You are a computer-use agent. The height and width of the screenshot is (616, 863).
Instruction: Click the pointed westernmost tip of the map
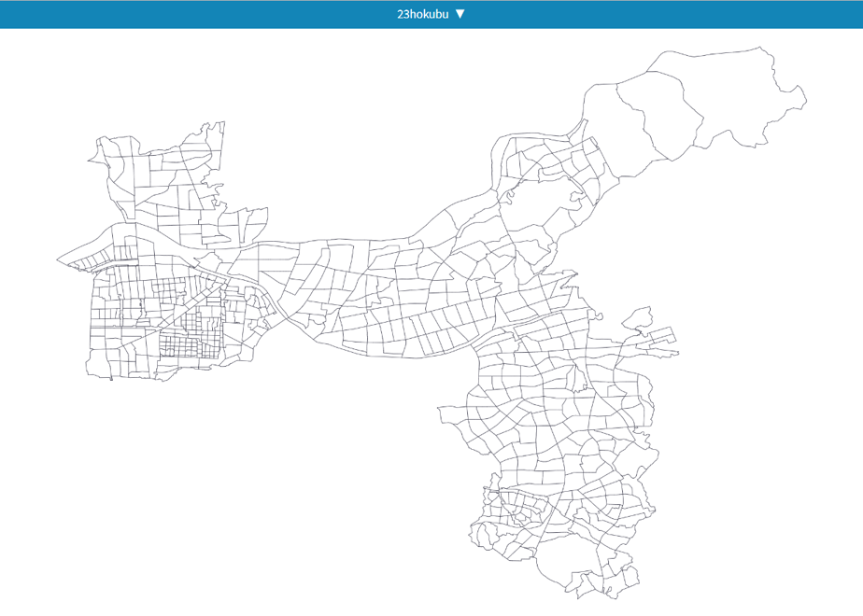(x=59, y=259)
